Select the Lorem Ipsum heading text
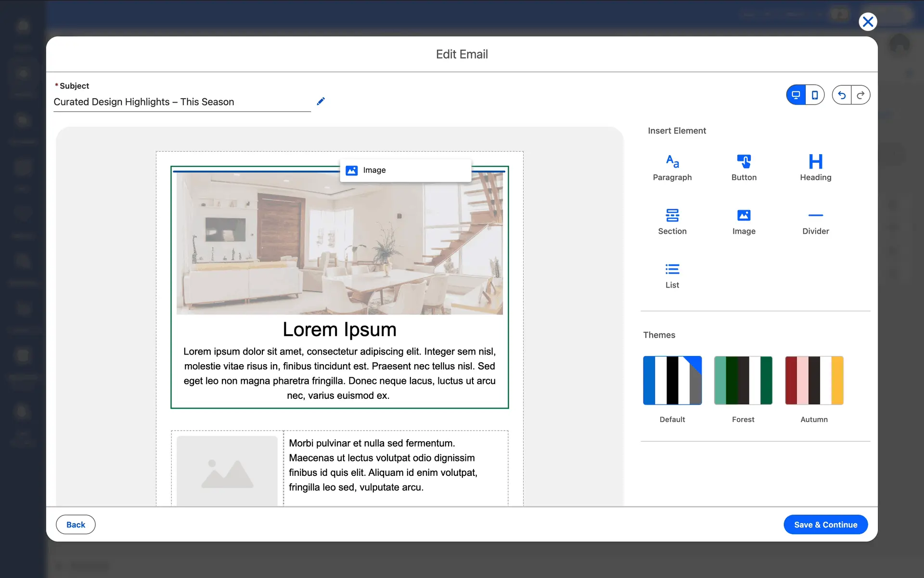Viewport: 924px width, 578px height. click(x=339, y=329)
